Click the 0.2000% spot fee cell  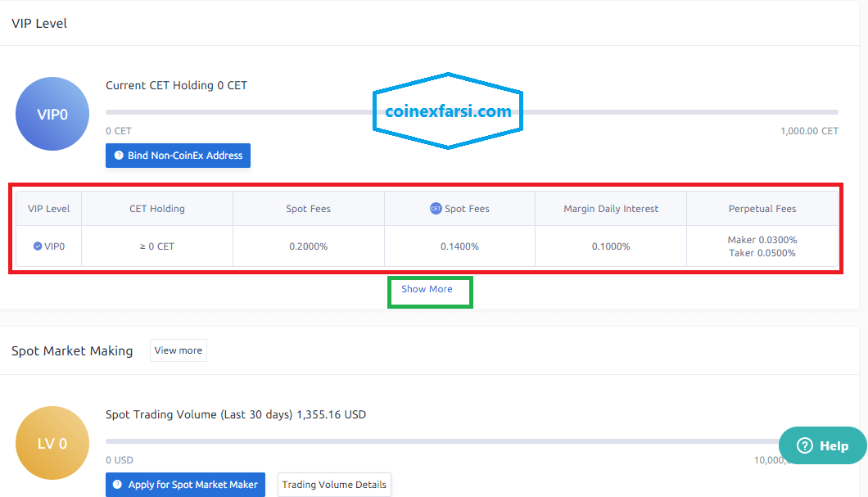[309, 246]
